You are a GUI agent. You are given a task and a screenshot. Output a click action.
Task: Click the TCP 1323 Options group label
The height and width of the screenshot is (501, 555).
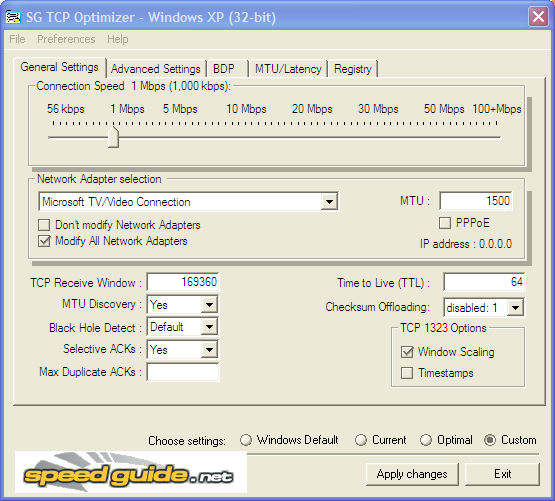[443, 328]
